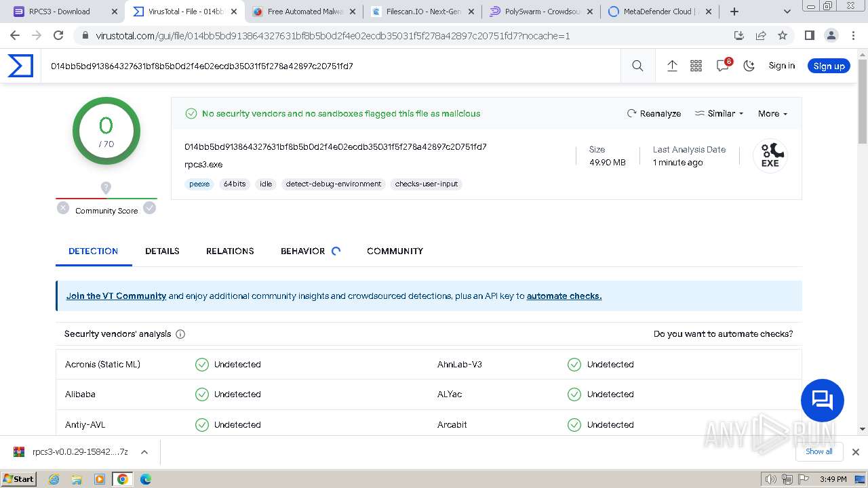
Task: Switch to the MetaDefender Cloud tab
Action: coord(660,12)
